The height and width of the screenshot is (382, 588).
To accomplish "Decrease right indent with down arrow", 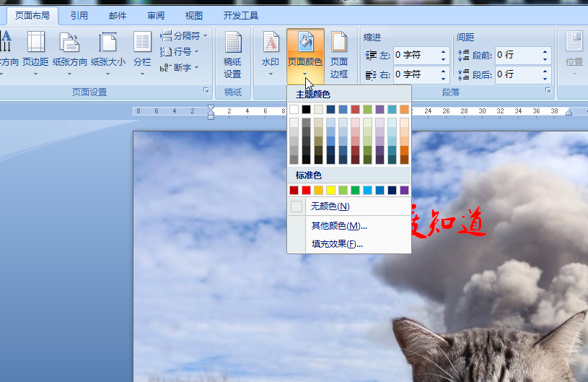I will 443,79.
